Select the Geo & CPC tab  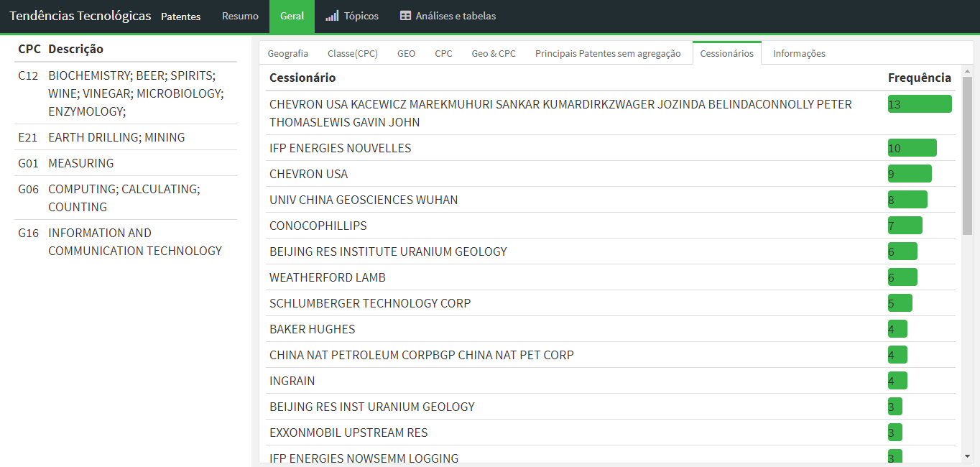click(494, 53)
